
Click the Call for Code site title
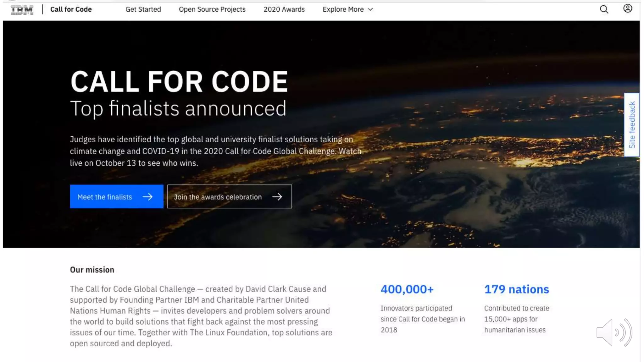pos(71,9)
